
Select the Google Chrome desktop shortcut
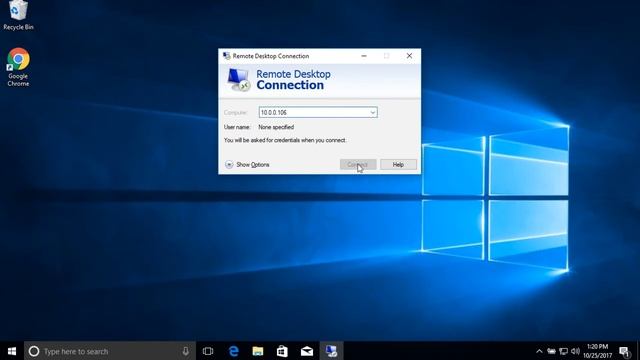click(18, 67)
